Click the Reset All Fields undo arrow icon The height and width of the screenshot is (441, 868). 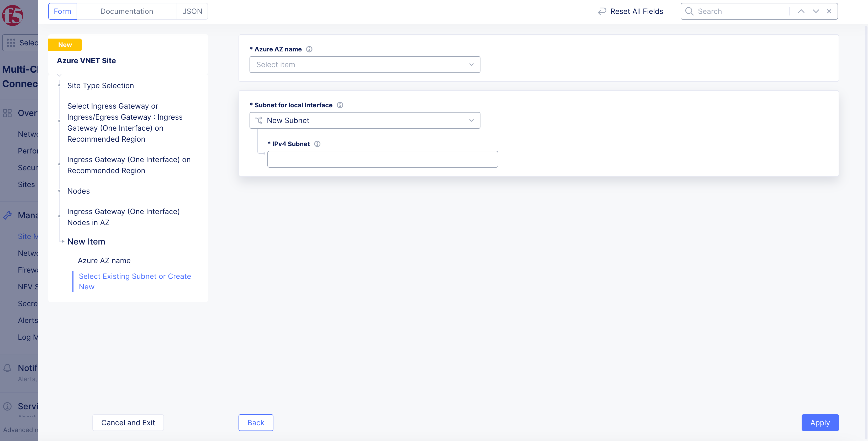[602, 11]
